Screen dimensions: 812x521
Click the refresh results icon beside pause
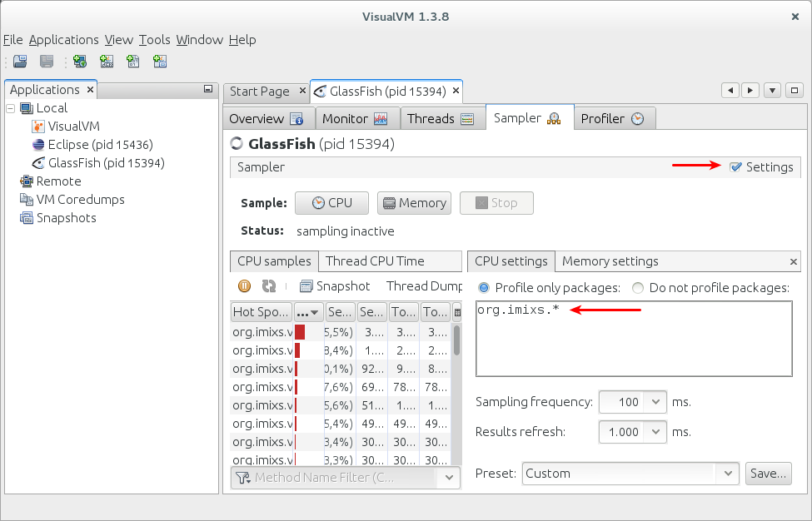point(269,286)
